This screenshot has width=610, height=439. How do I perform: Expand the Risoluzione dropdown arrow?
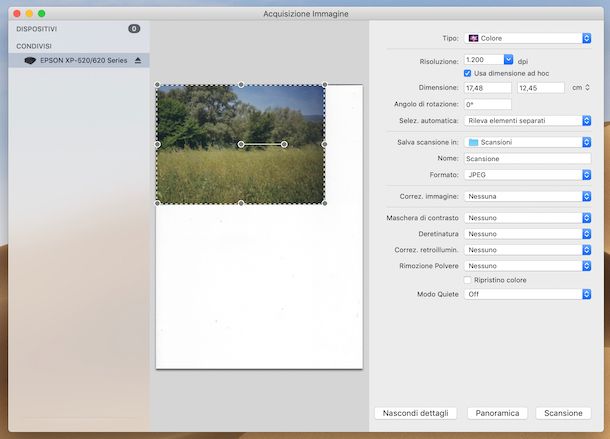pyautogui.click(x=508, y=60)
